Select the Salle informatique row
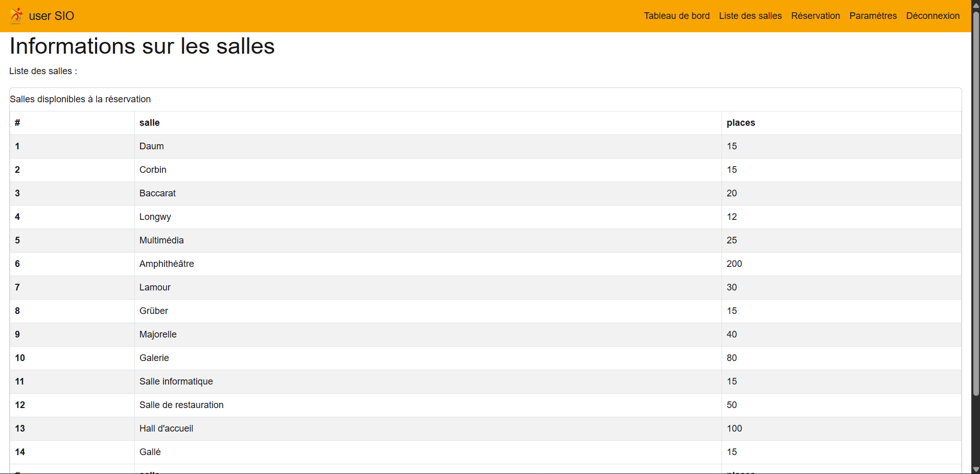This screenshot has height=474, width=980. 176,381
